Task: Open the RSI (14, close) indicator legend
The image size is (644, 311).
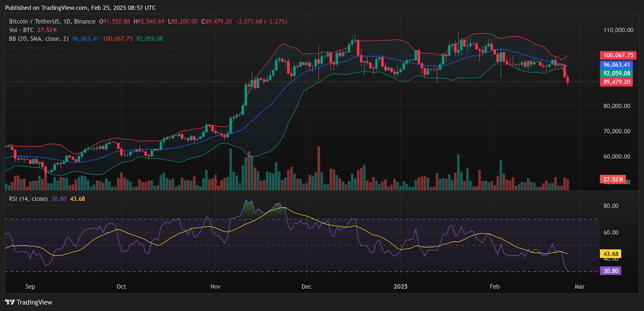Action: [28, 199]
